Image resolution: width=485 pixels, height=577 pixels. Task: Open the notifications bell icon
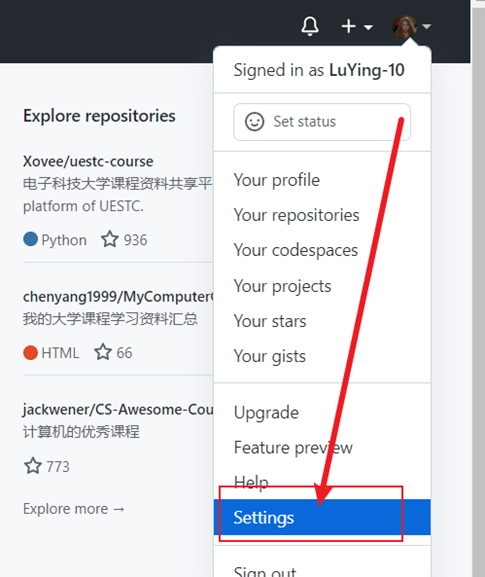pos(310,26)
